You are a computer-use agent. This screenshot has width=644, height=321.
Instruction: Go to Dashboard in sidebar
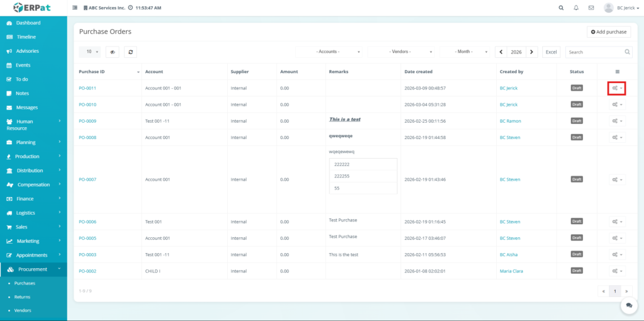28,23
